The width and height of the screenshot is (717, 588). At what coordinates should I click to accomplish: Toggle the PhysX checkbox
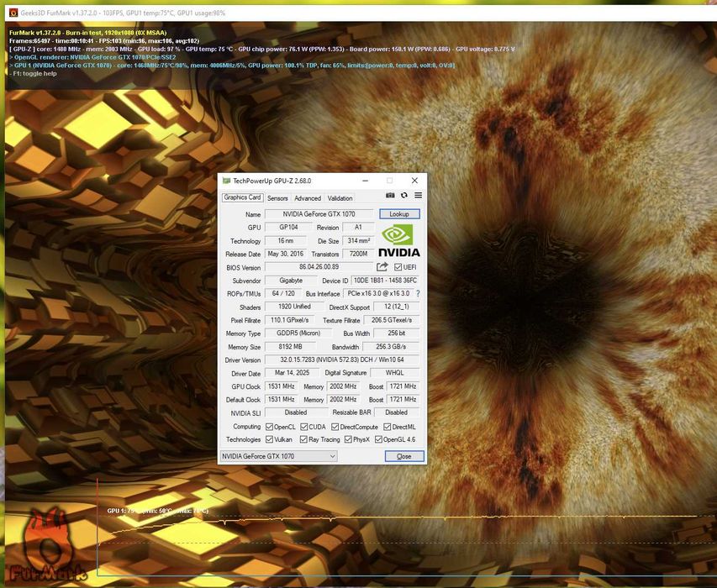[x=348, y=439]
